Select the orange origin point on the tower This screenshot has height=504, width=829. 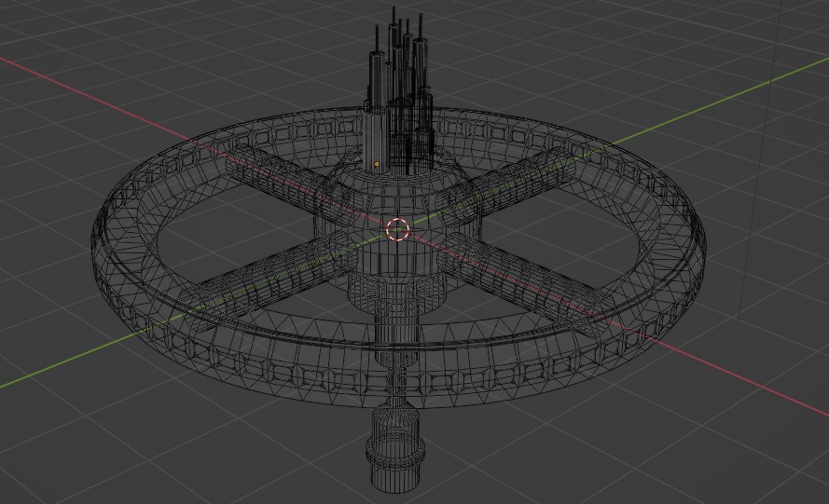click(377, 164)
